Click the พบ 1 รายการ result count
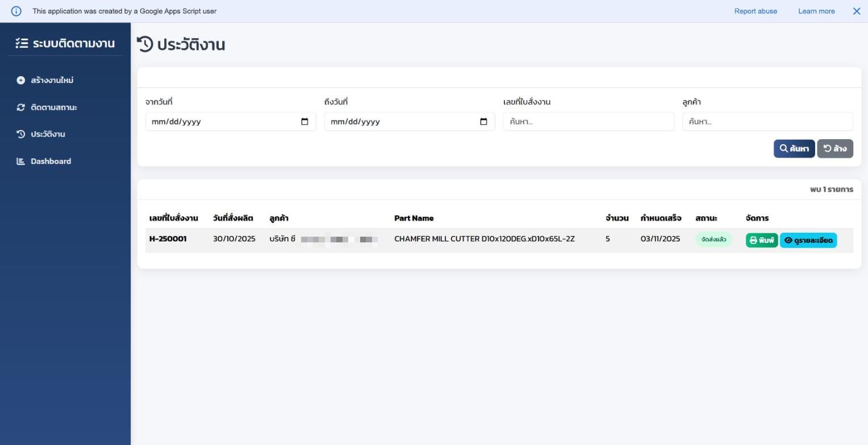The height and width of the screenshot is (445, 868). click(832, 190)
